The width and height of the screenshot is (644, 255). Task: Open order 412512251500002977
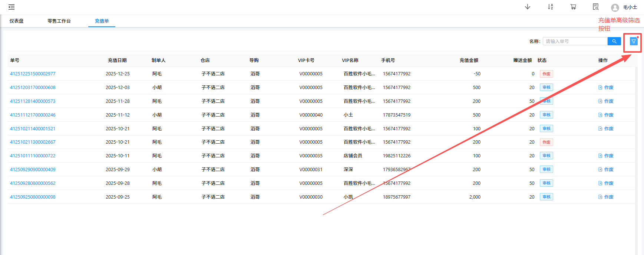(33, 73)
